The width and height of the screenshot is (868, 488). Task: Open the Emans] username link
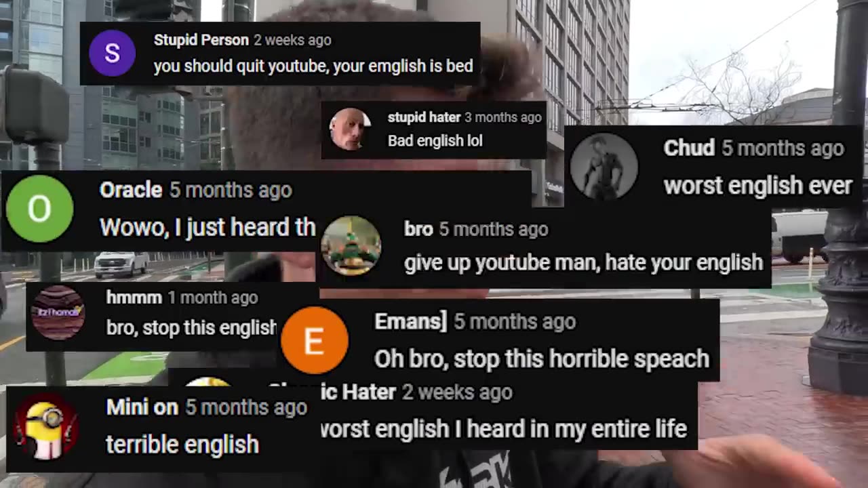point(410,321)
